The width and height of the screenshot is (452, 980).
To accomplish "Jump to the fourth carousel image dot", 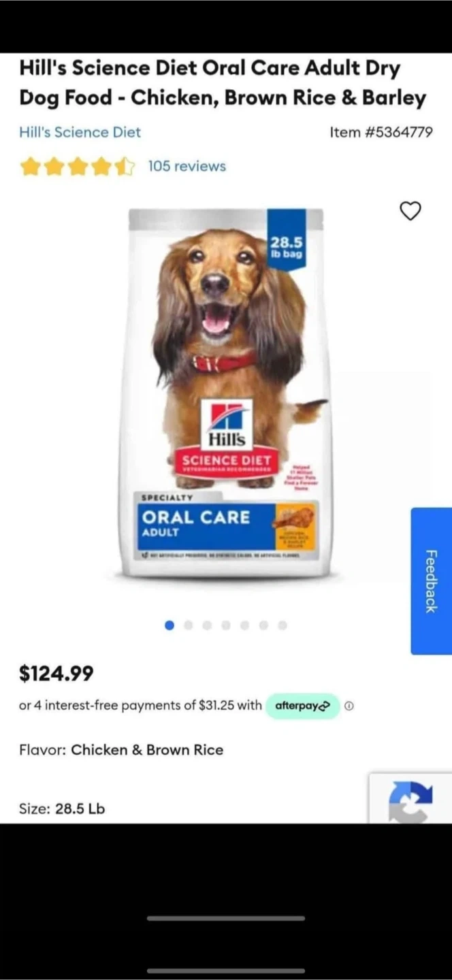I will (x=226, y=625).
